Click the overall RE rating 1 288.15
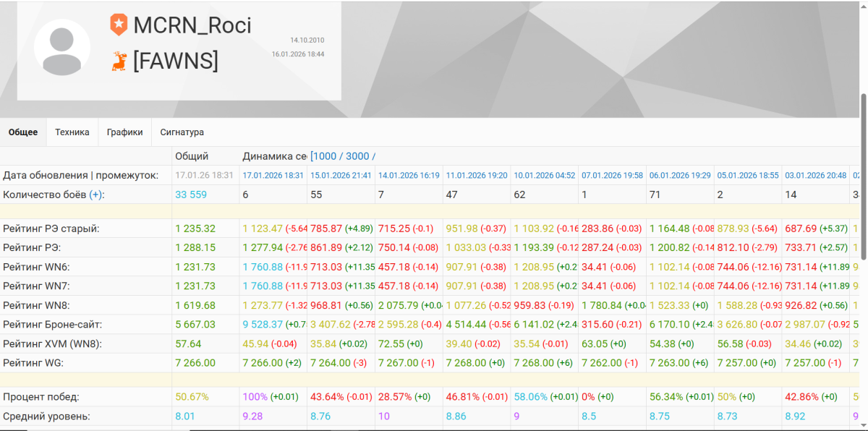Image resolution: width=868 pixels, height=431 pixels. (x=195, y=248)
